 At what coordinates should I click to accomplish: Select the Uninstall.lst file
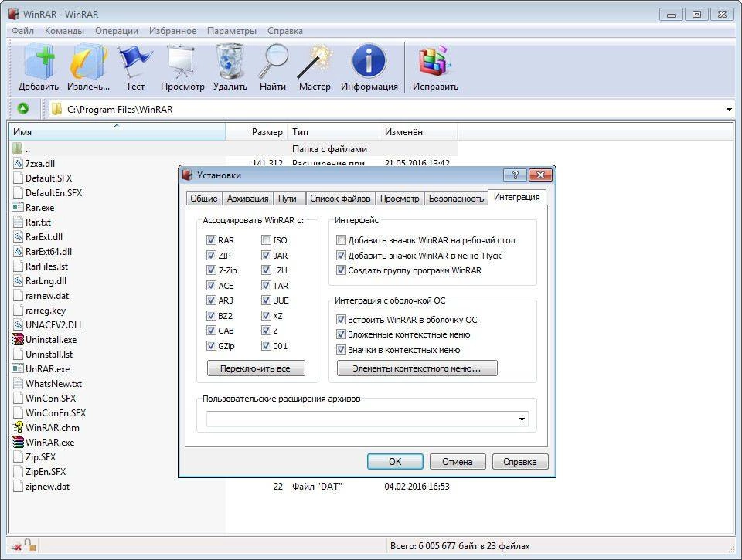[49, 355]
